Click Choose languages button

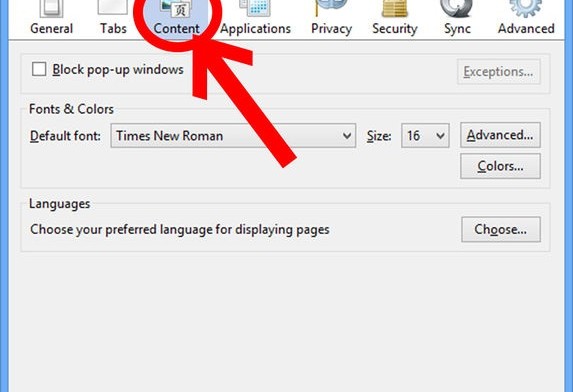pyautogui.click(x=501, y=229)
